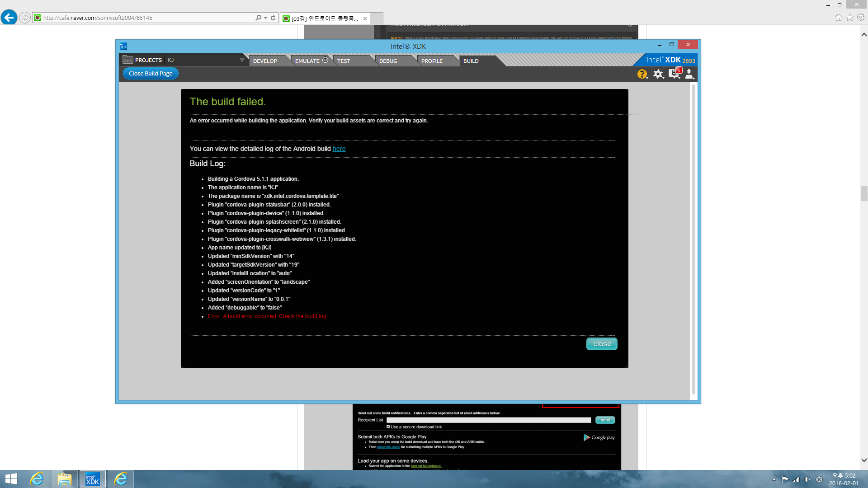Click the network signal tray icon
This screenshot has width=868, height=488.
pyautogui.click(x=796, y=479)
